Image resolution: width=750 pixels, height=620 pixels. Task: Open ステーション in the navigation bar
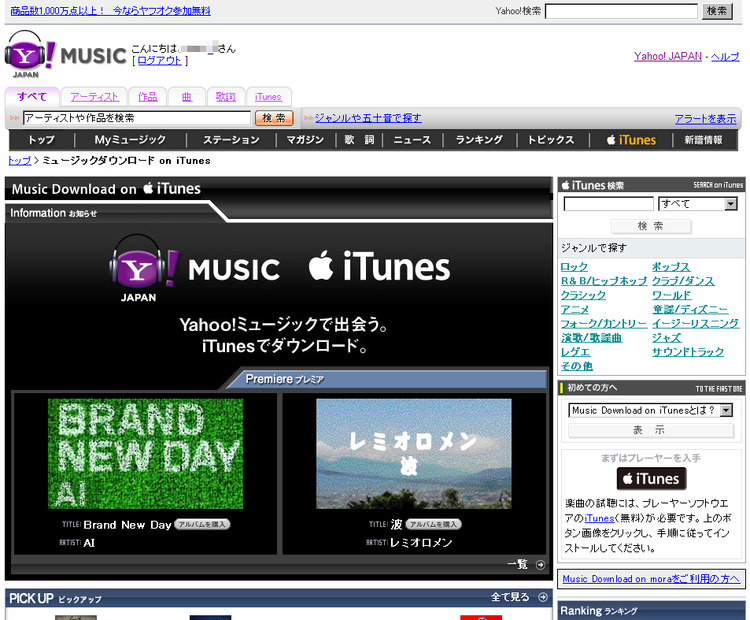231,140
